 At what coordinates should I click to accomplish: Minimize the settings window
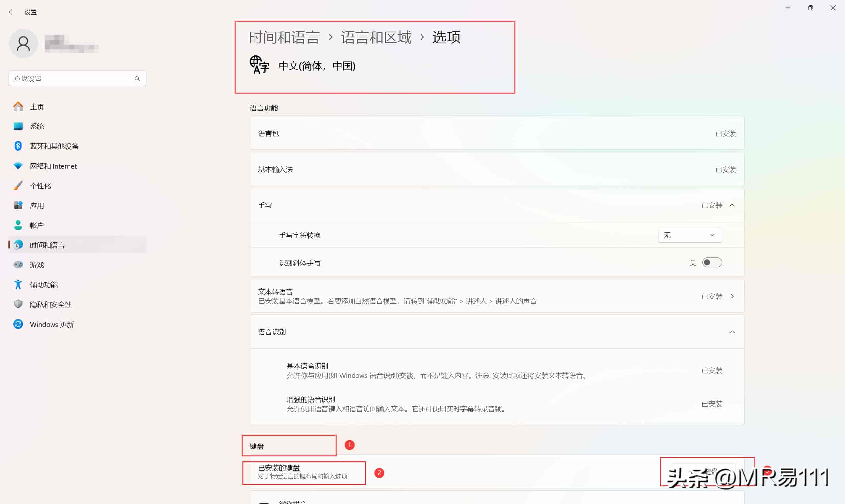coord(787,8)
